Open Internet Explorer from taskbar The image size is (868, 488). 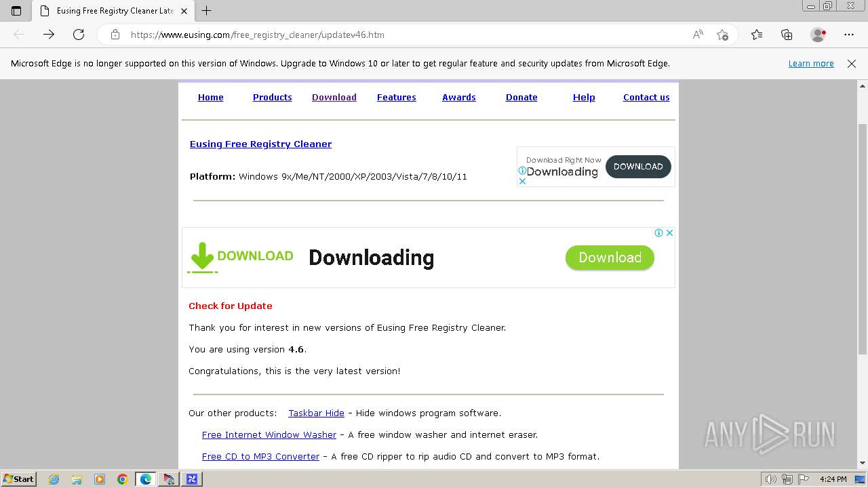click(54, 479)
